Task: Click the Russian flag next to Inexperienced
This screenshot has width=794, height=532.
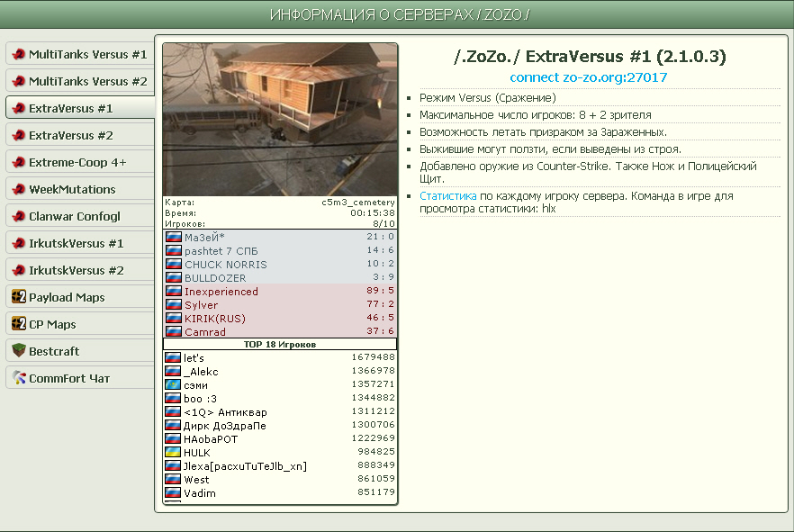Action: [x=174, y=292]
